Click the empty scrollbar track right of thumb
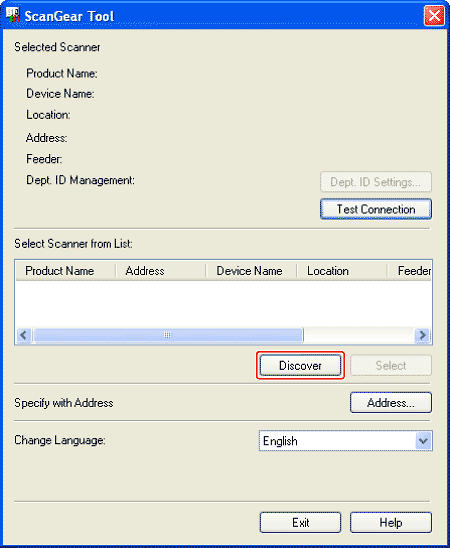The width and height of the screenshot is (450, 548). [359, 335]
